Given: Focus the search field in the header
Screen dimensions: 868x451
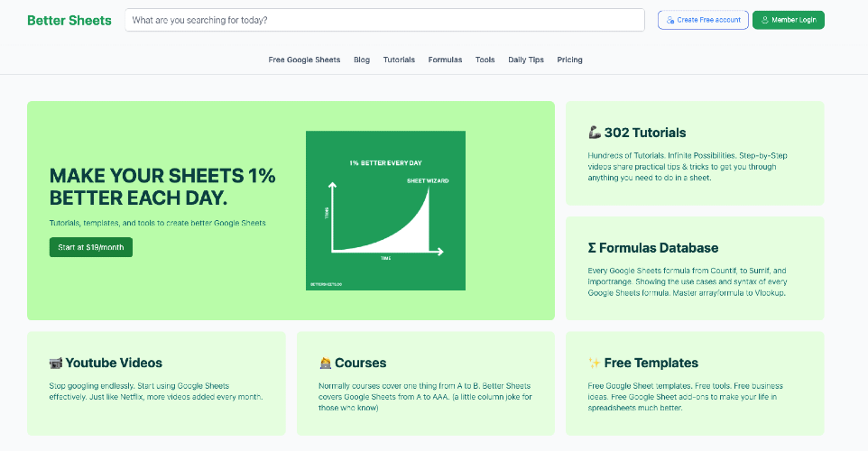Looking at the screenshot, I should [384, 20].
